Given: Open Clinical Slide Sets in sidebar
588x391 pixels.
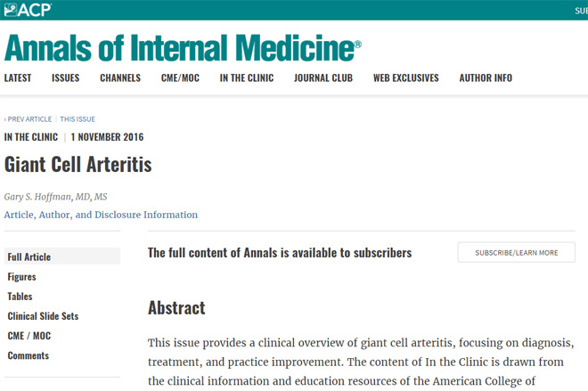Looking at the screenshot, I should tap(43, 316).
